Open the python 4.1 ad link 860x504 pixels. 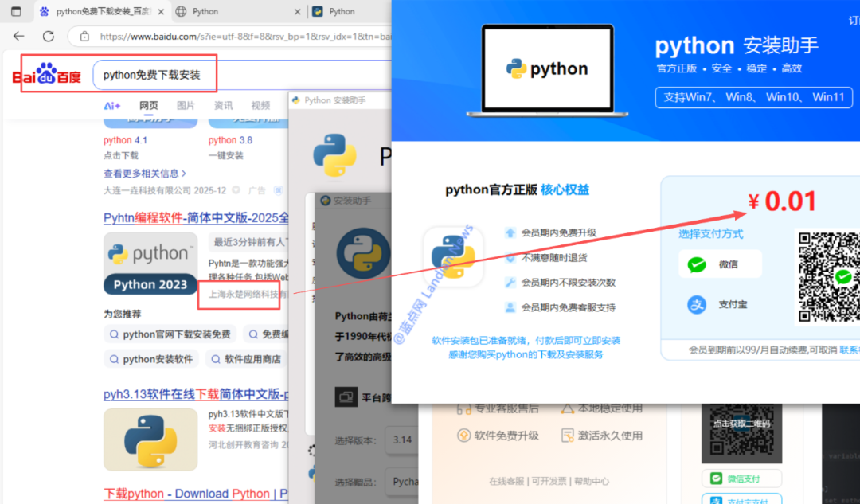(125, 140)
